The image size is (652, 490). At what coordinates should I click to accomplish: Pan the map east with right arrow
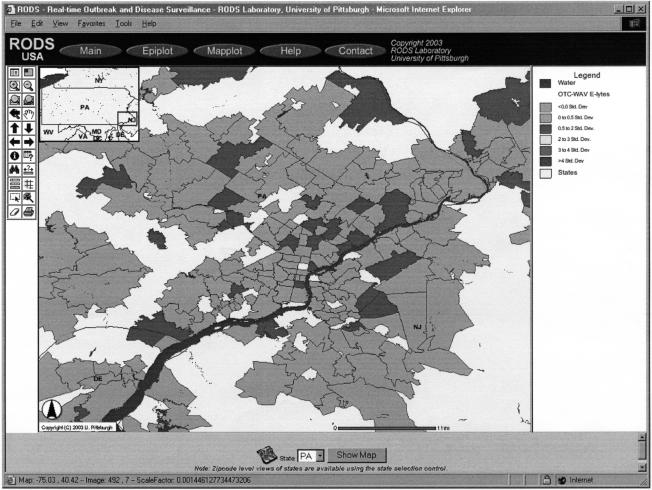28,142
